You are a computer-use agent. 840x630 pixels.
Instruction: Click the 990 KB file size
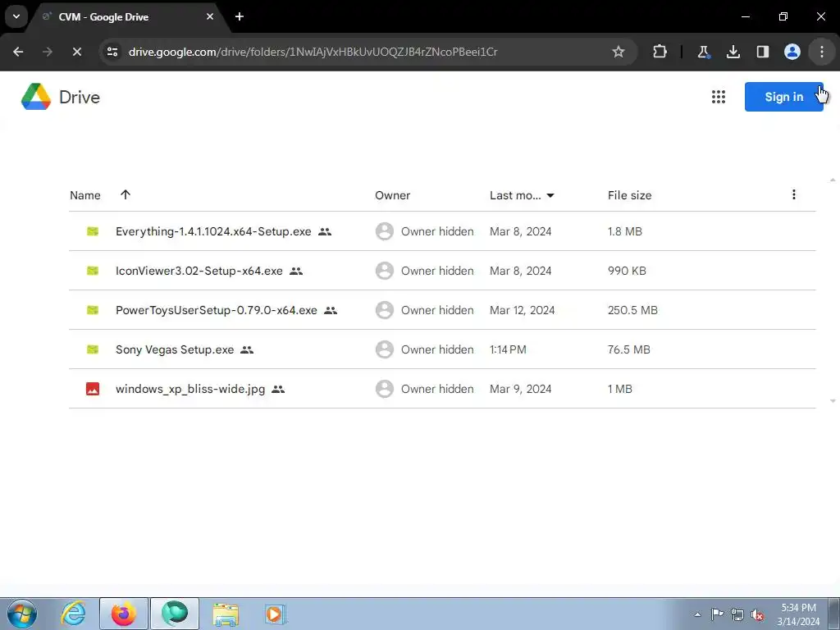(627, 271)
